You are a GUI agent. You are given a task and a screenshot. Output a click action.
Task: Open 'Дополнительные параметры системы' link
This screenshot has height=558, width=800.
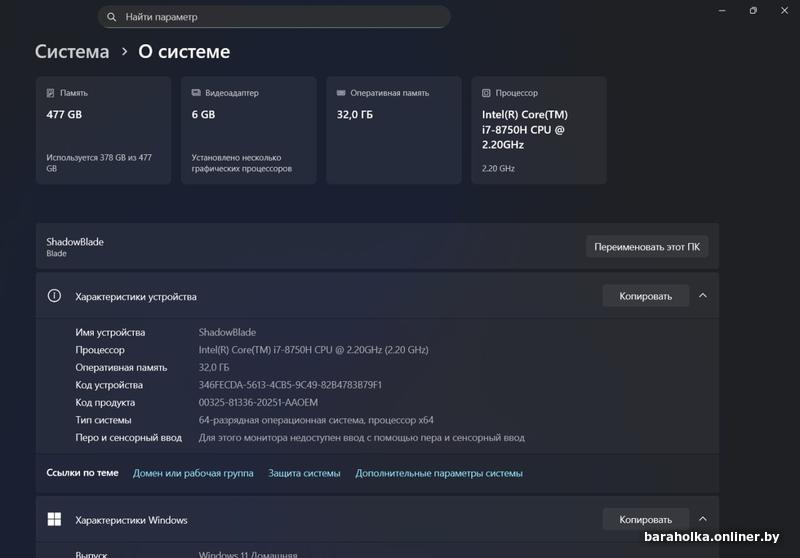(x=439, y=473)
